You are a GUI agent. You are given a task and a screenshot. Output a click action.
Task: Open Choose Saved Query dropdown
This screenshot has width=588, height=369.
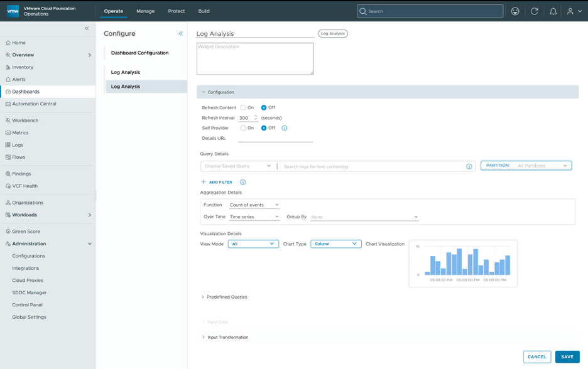tap(237, 166)
